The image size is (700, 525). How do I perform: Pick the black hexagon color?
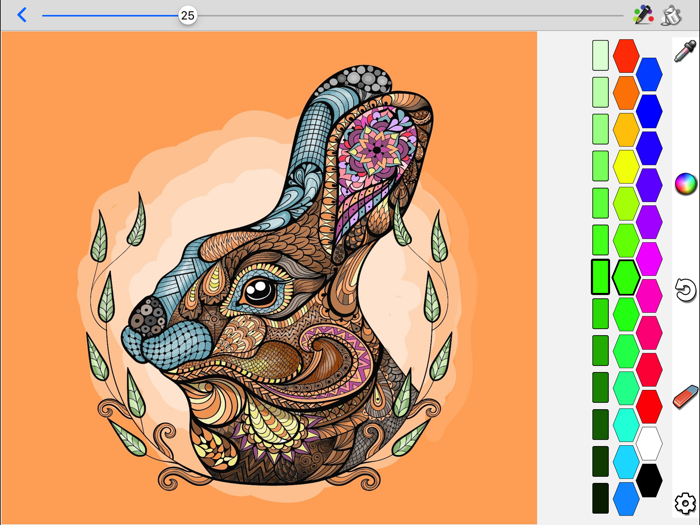(649, 481)
